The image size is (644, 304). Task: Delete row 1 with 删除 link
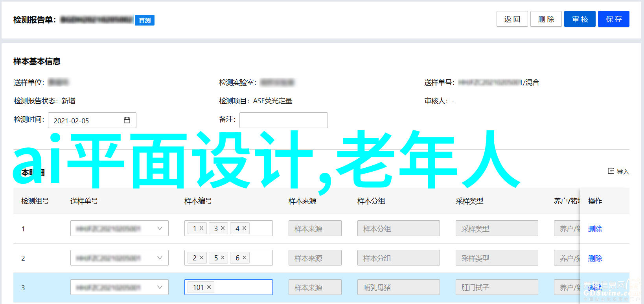595,229
